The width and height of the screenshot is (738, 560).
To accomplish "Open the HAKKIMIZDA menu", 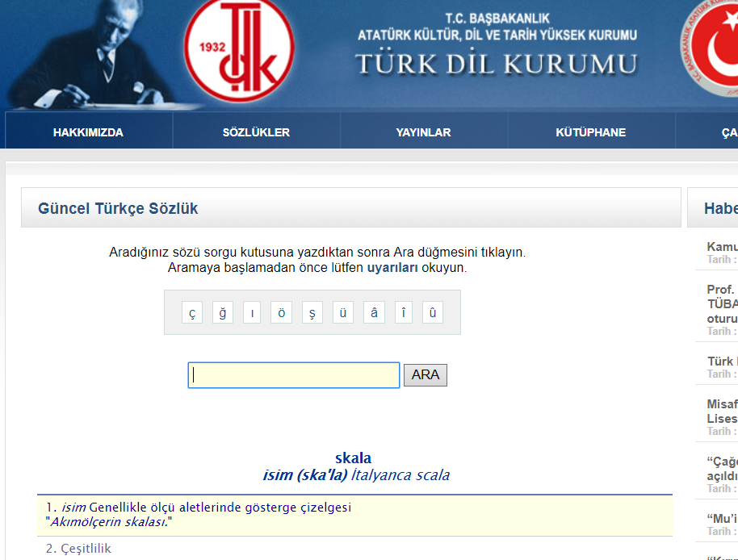I will pyautogui.click(x=89, y=132).
